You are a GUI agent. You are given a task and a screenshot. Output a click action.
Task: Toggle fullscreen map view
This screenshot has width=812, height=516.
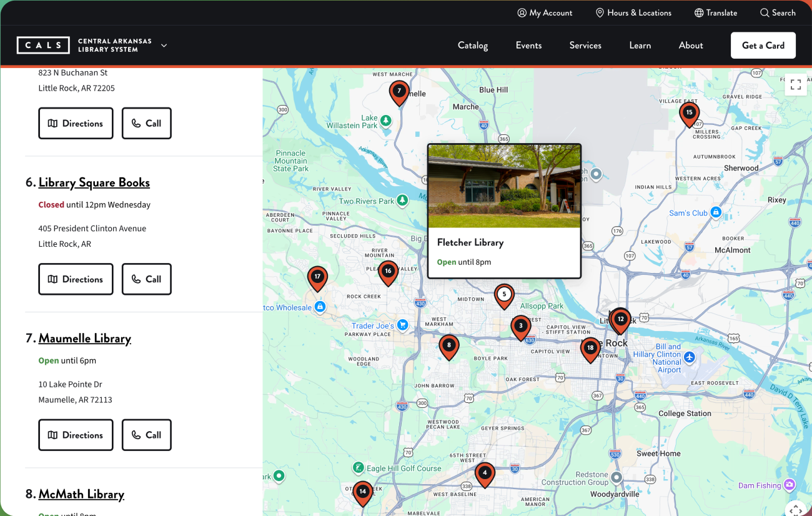pos(796,85)
